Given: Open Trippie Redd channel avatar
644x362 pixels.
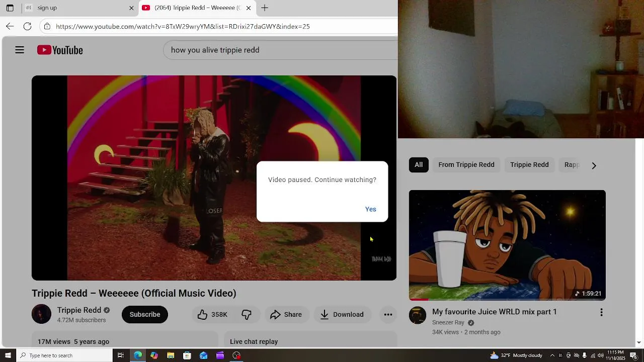Looking at the screenshot, I should pyautogui.click(x=41, y=314).
